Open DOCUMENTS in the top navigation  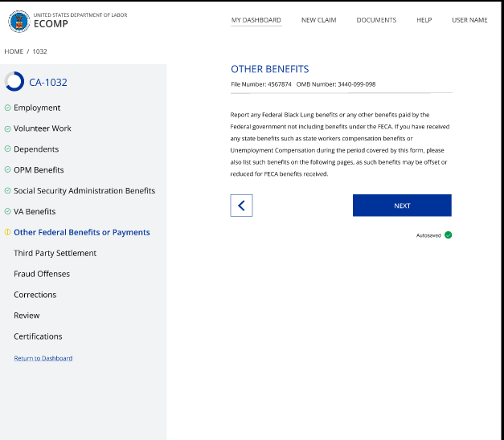[376, 20]
